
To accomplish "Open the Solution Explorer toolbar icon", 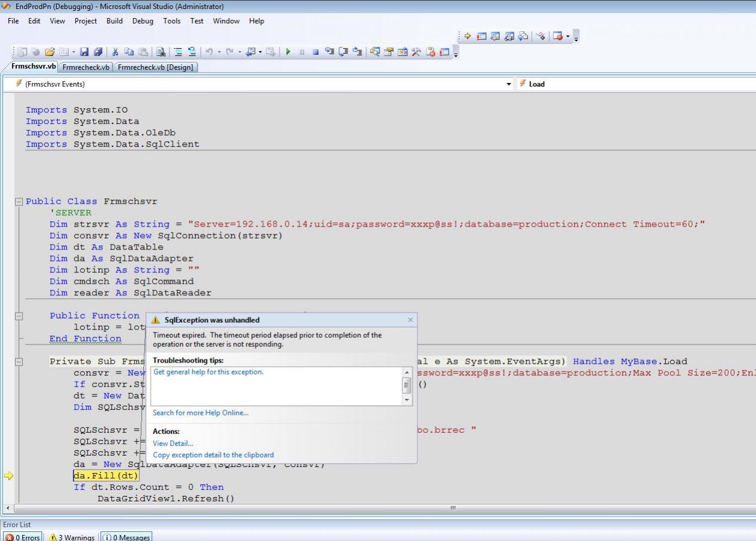I will (x=375, y=52).
